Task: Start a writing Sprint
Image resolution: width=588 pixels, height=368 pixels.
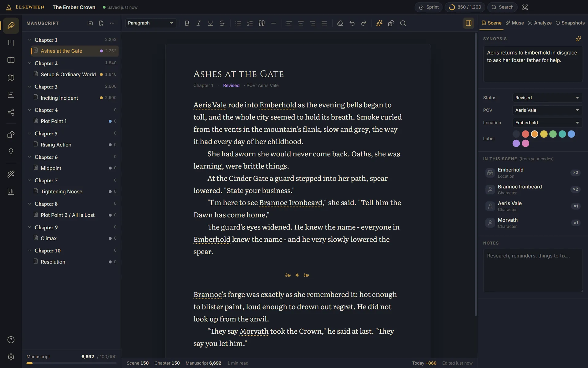Action: (x=428, y=7)
